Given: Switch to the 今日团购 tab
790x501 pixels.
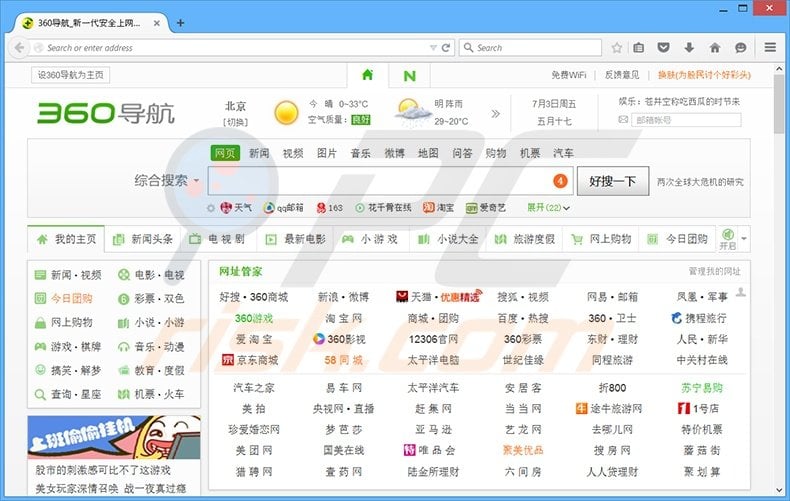Looking at the screenshot, I should click(x=677, y=239).
